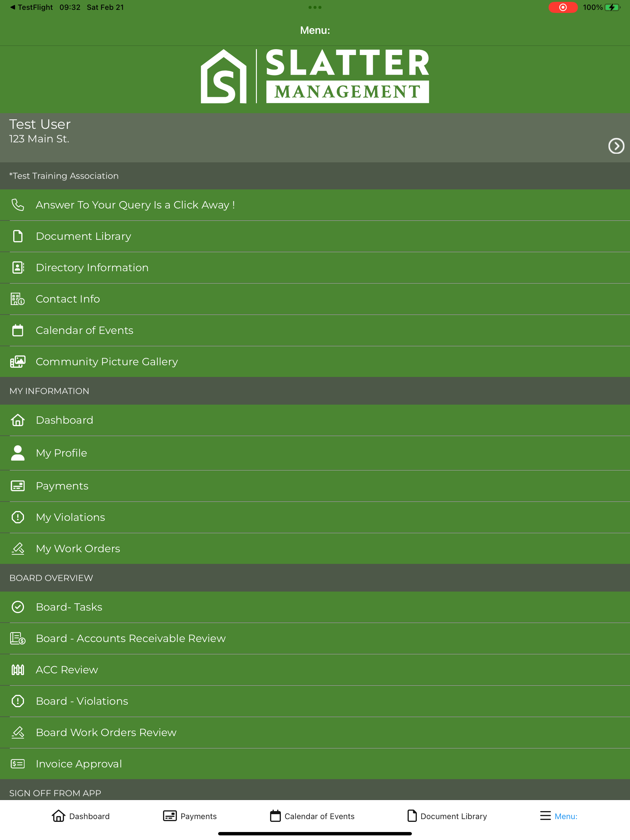Tap the checkmark circle icon beside Board- Tasks
Viewport: 630px width, 840px height.
click(18, 607)
